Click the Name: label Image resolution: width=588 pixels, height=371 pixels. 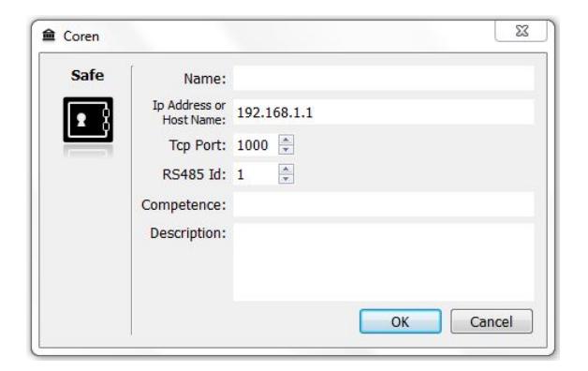[x=205, y=79]
